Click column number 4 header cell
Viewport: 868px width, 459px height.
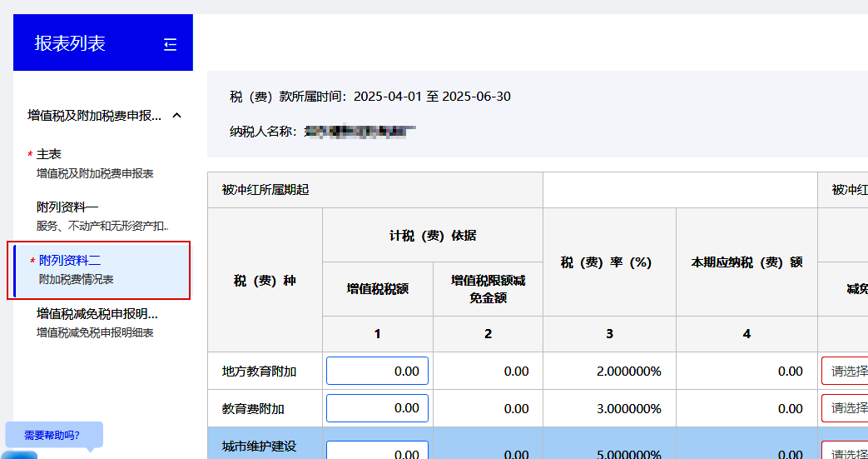(746, 334)
